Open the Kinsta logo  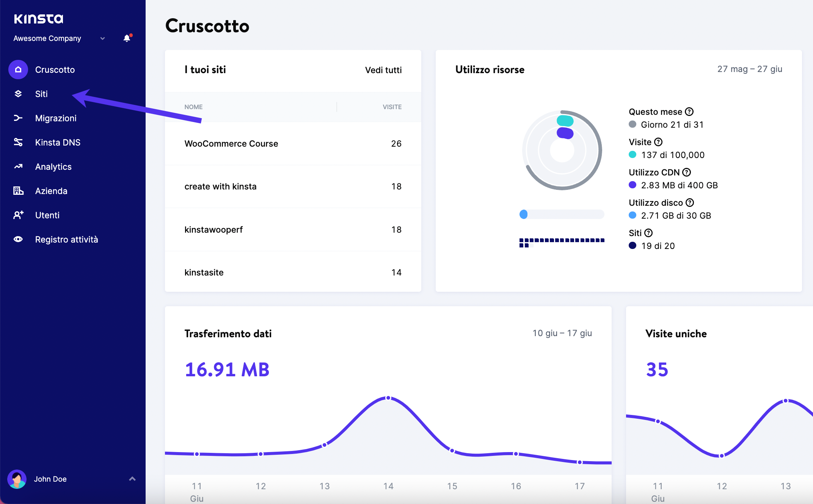click(x=38, y=18)
